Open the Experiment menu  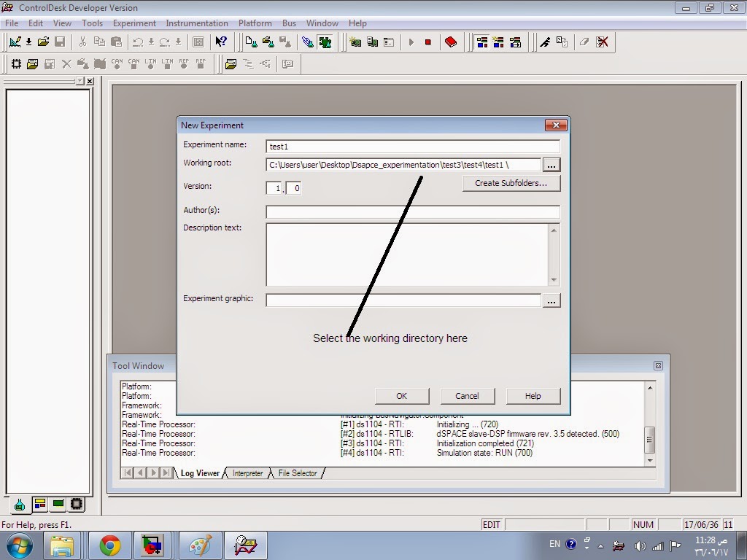coord(133,23)
